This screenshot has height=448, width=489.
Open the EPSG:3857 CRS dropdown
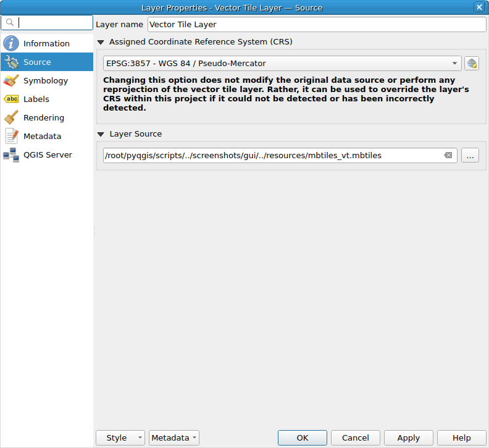(x=282, y=63)
